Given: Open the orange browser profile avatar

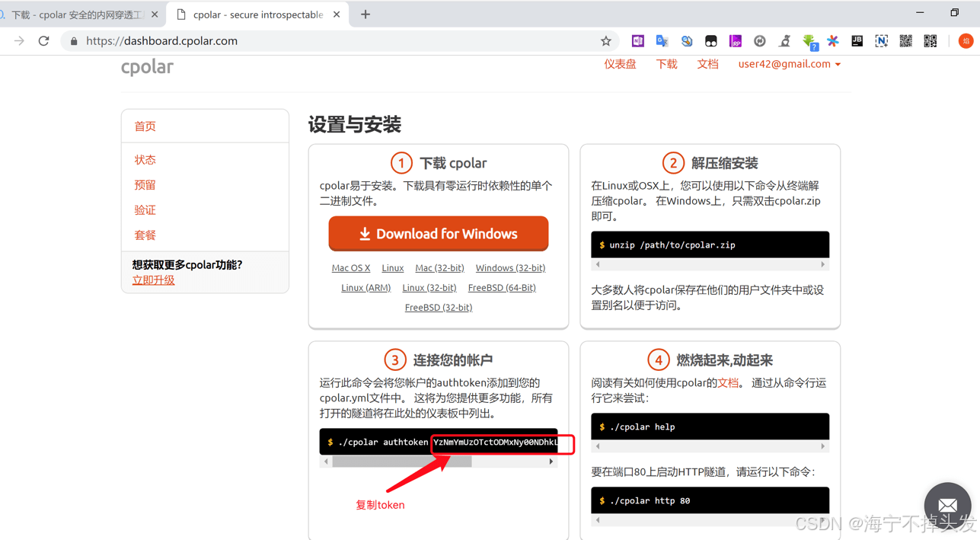Looking at the screenshot, I should (966, 41).
